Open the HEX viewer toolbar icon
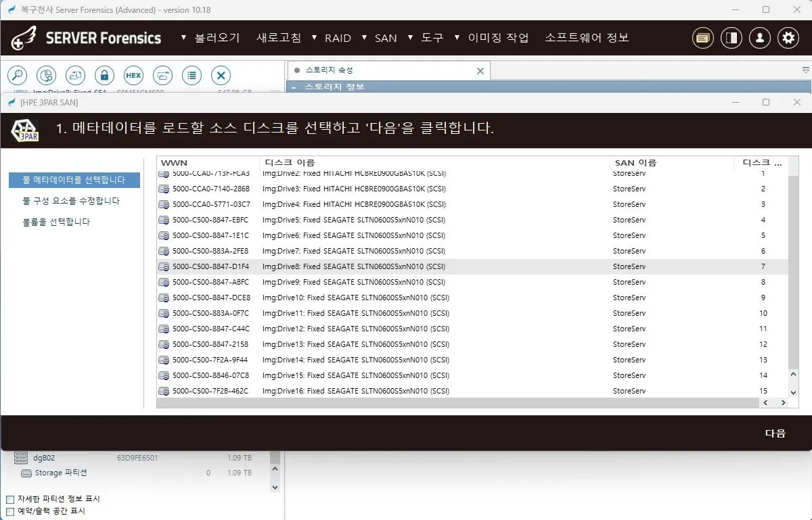Image resolution: width=812 pixels, height=520 pixels. (133, 75)
